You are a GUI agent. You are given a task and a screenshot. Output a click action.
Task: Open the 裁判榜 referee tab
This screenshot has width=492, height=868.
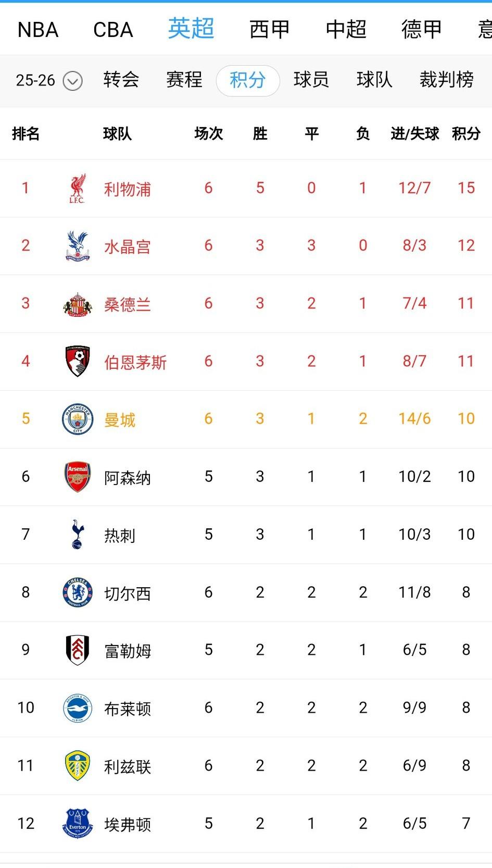pos(447,80)
